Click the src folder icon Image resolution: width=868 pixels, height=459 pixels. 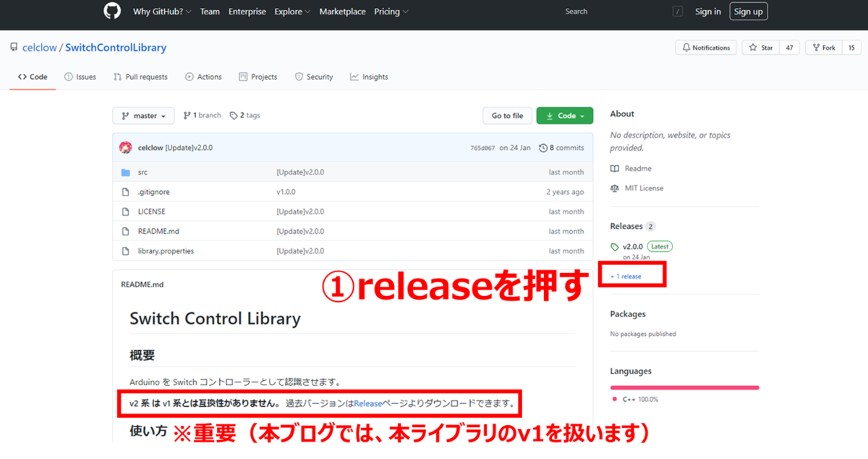click(x=125, y=172)
